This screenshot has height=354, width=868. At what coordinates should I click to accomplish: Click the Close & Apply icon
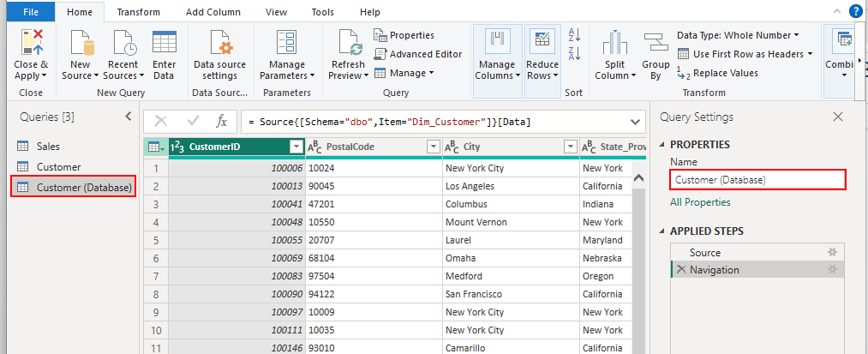pos(31,43)
